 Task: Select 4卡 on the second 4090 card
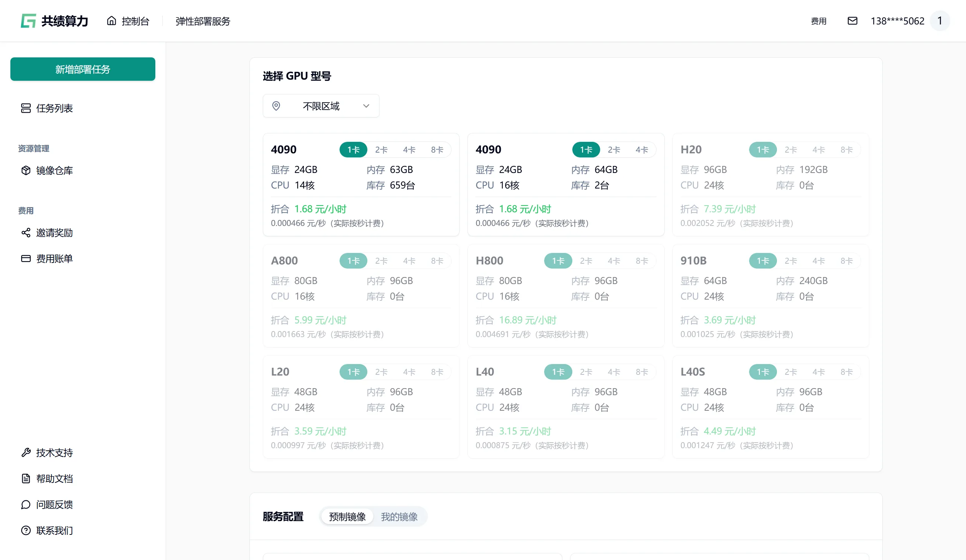pyautogui.click(x=642, y=149)
